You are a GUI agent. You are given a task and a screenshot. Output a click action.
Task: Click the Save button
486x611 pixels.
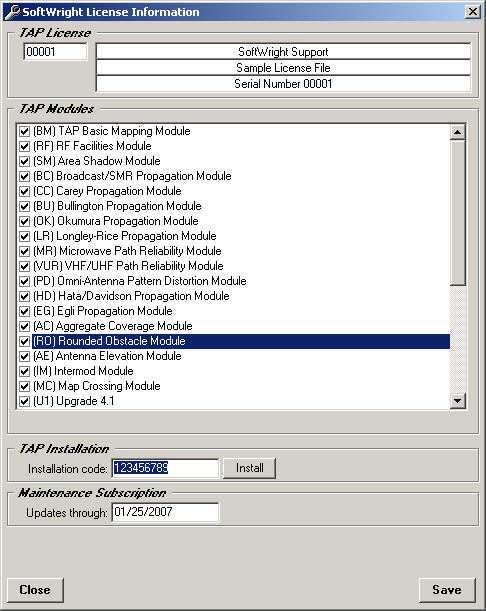click(447, 590)
